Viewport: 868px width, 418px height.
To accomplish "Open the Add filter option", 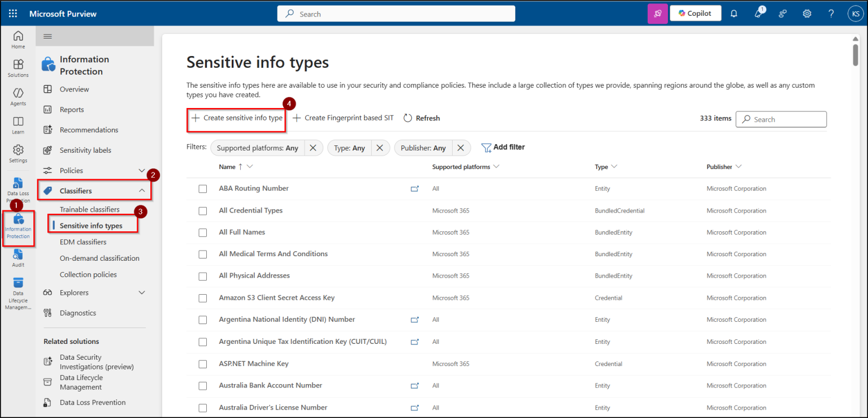I will [503, 146].
